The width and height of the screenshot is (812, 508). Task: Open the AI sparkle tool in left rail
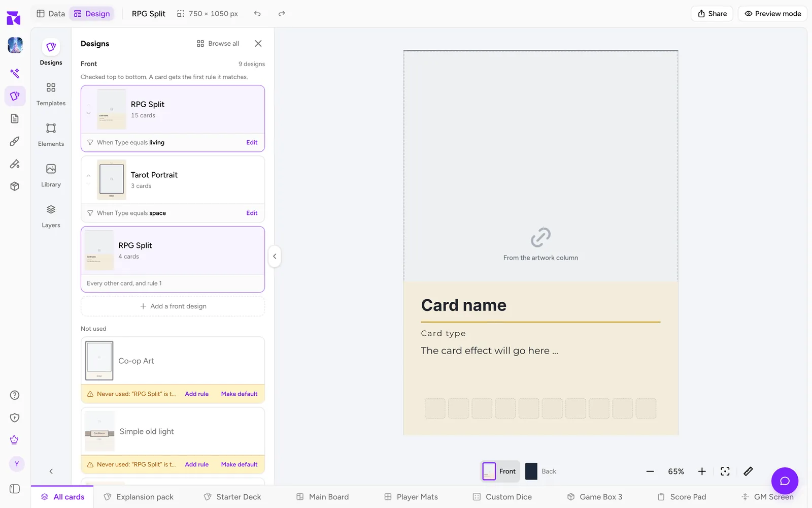(x=15, y=73)
